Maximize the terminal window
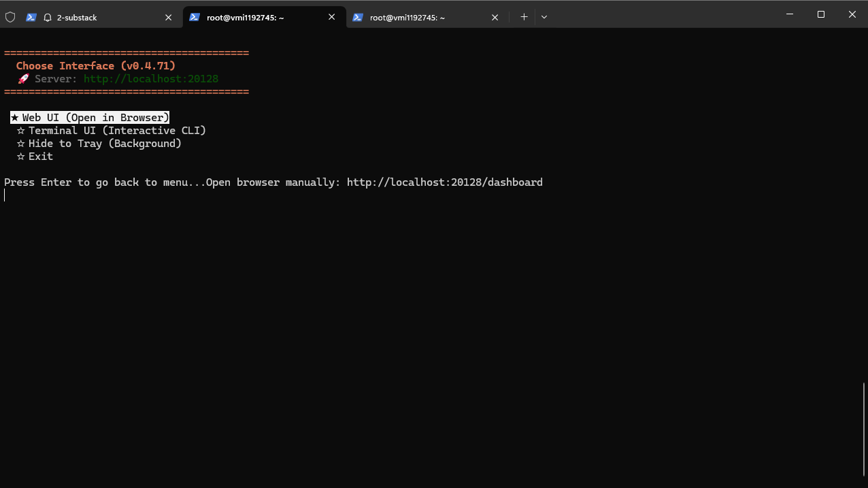Screen dimensions: 868x488 [x=821, y=14]
